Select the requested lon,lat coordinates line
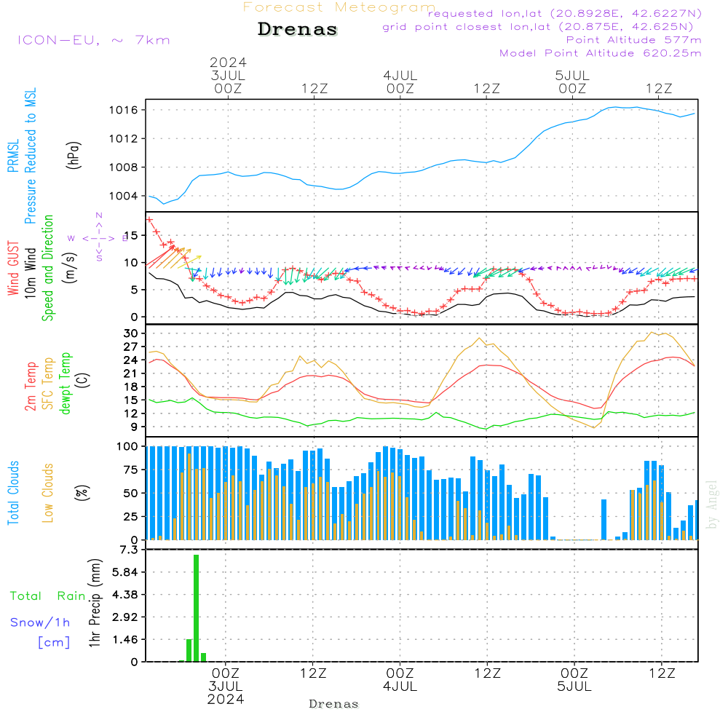This screenshot has width=728, height=728. pyautogui.click(x=565, y=14)
